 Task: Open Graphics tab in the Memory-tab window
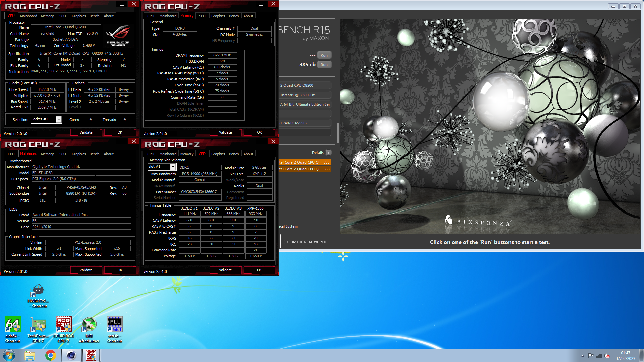(218, 16)
